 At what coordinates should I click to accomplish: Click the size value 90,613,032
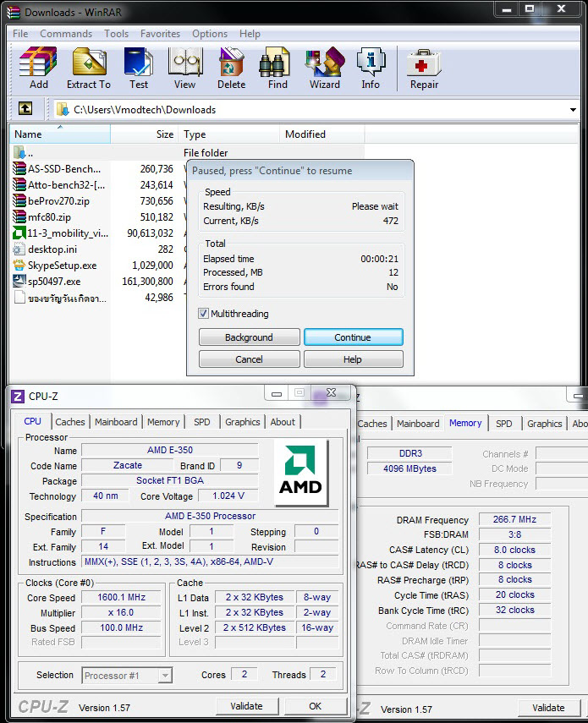(x=151, y=233)
